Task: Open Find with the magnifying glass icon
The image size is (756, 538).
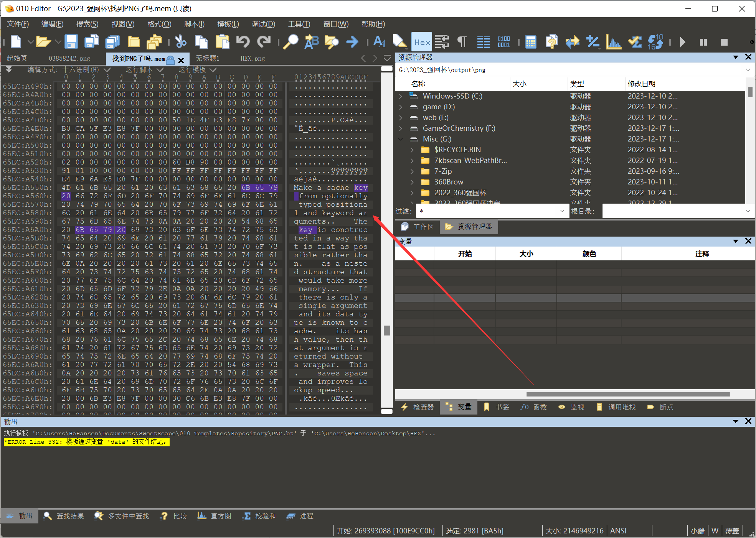Action: coord(291,41)
